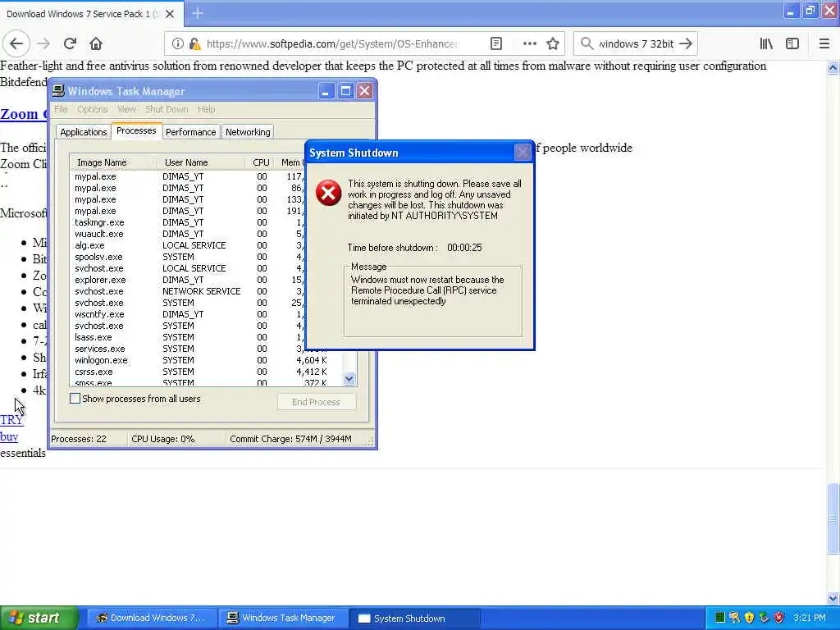This screenshot has width=840, height=630.
Task: Switch to the Applications tab
Action: 83,132
